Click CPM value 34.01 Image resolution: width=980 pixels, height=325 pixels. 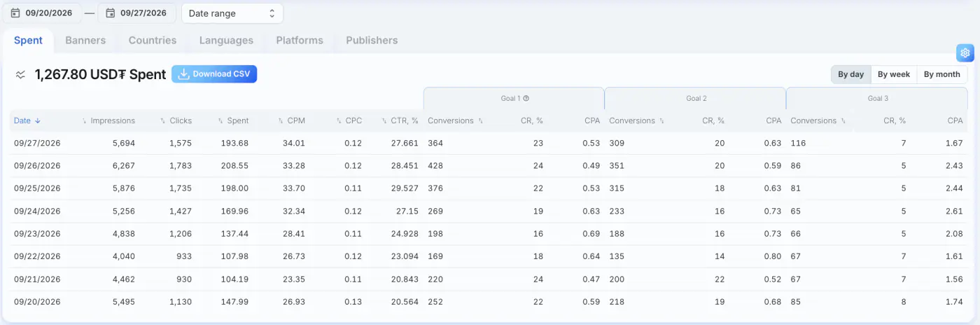tap(293, 143)
